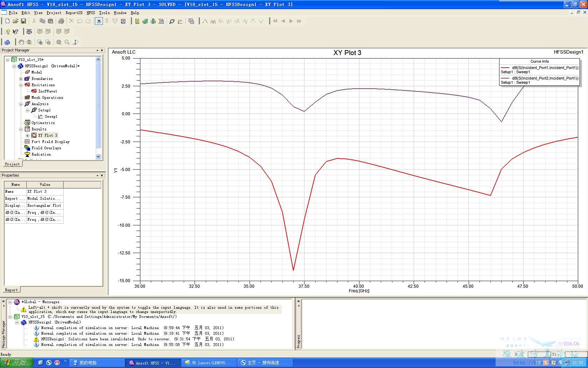Open the HFSS menu

[91, 13]
